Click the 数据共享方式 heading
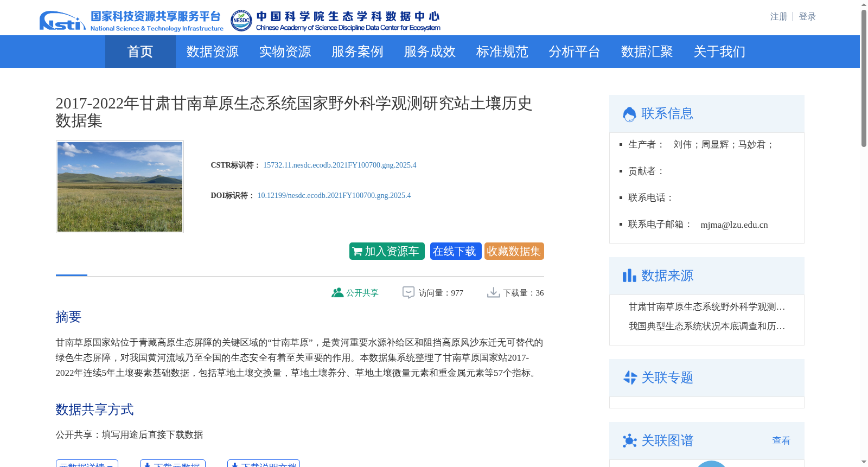Screen dimensions: 868x467 point(94,410)
